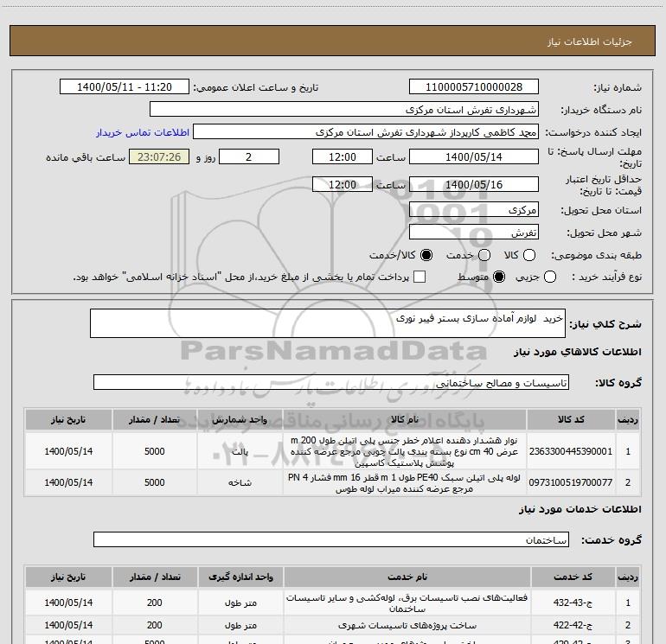
Task: Click product code 2363300445390001
Action: pyautogui.click(x=571, y=451)
